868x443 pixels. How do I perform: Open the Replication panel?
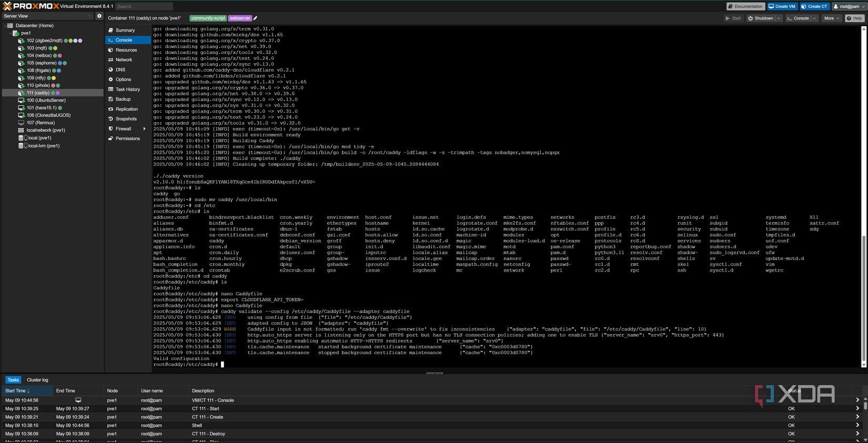pyautogui.click(x=128, y=109)
